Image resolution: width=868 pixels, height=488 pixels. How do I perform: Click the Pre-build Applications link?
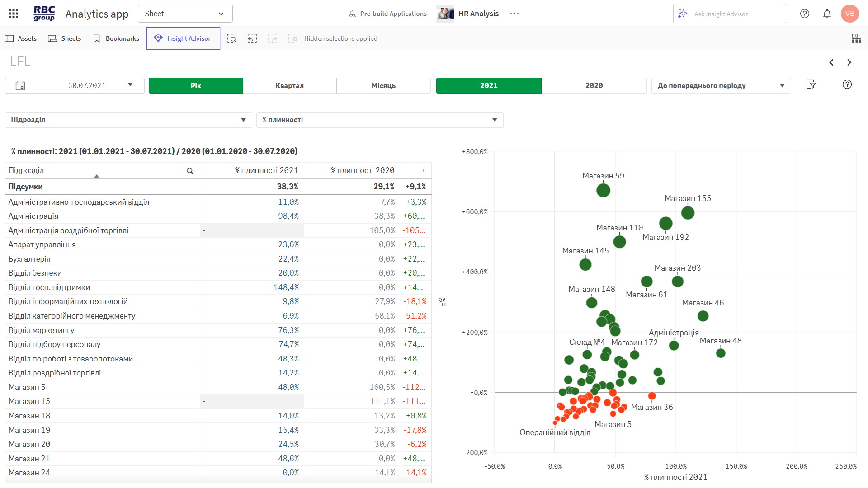point(388,14)
